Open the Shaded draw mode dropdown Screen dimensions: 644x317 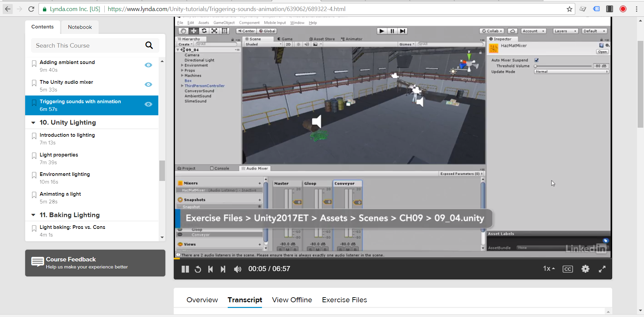(x=263, y=44)
